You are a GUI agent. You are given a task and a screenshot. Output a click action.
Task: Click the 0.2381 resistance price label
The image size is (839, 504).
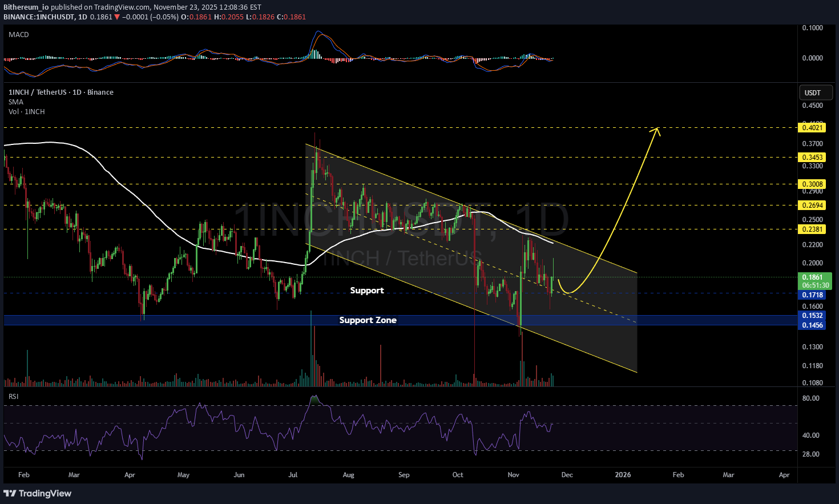click(812, 229)
